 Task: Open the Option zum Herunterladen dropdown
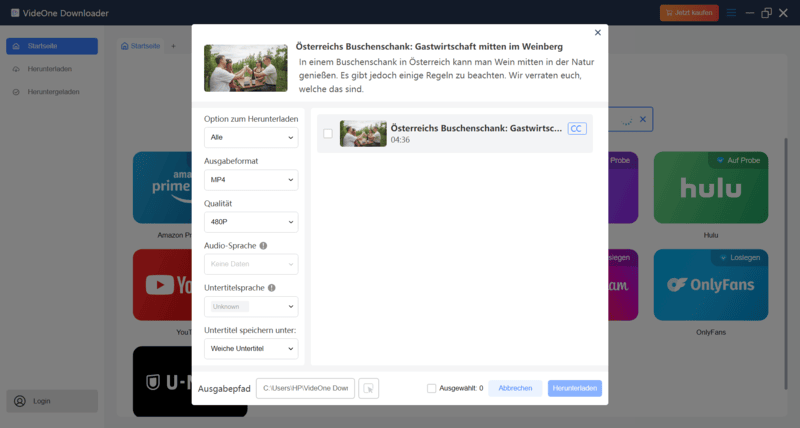[251, 137]
